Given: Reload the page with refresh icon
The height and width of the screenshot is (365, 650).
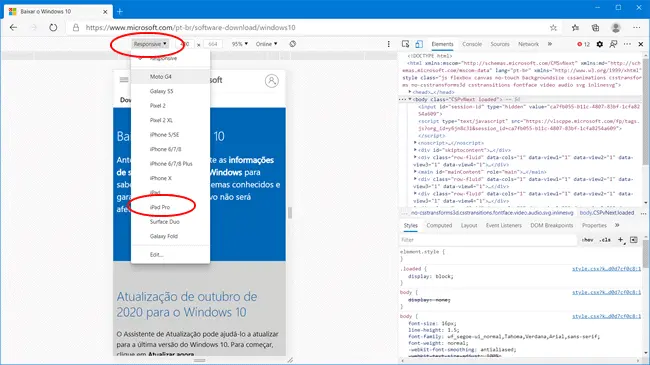Looking at the screenshot, I should [53, 27].
